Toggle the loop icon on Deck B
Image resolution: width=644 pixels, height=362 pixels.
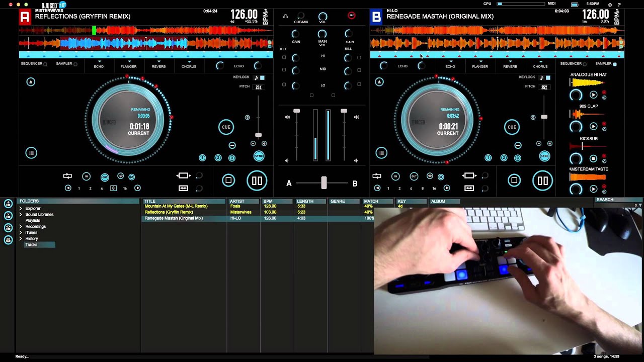click(x=376, y=176)
